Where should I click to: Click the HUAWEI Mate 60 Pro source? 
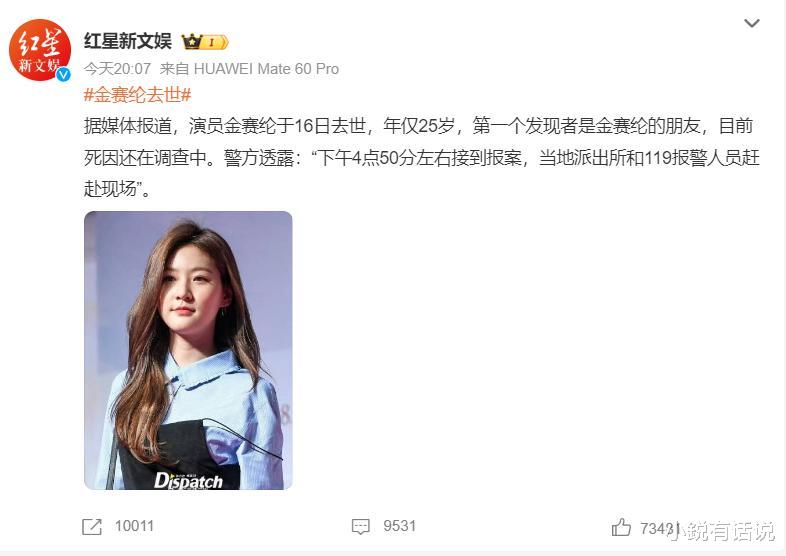coord(266,69)
